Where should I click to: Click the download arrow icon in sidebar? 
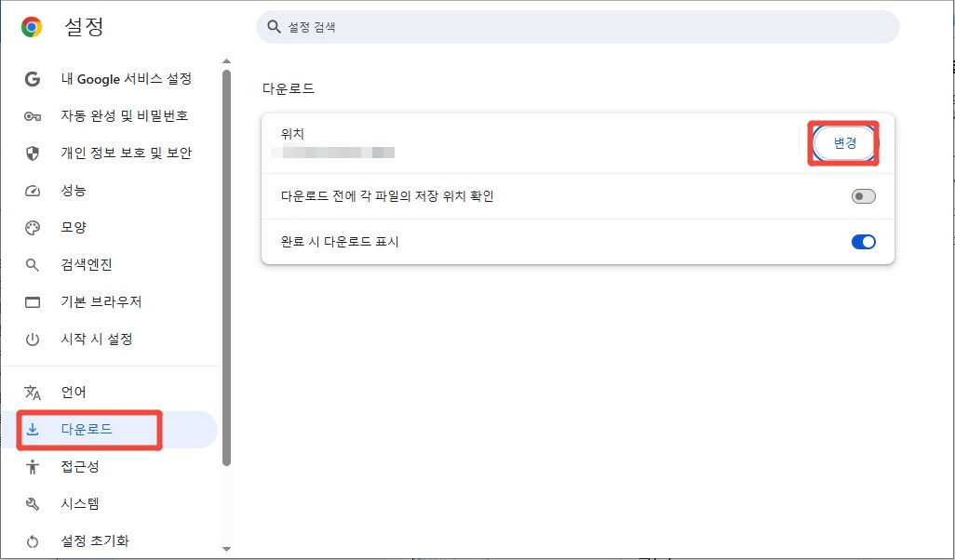coord(33,430)
